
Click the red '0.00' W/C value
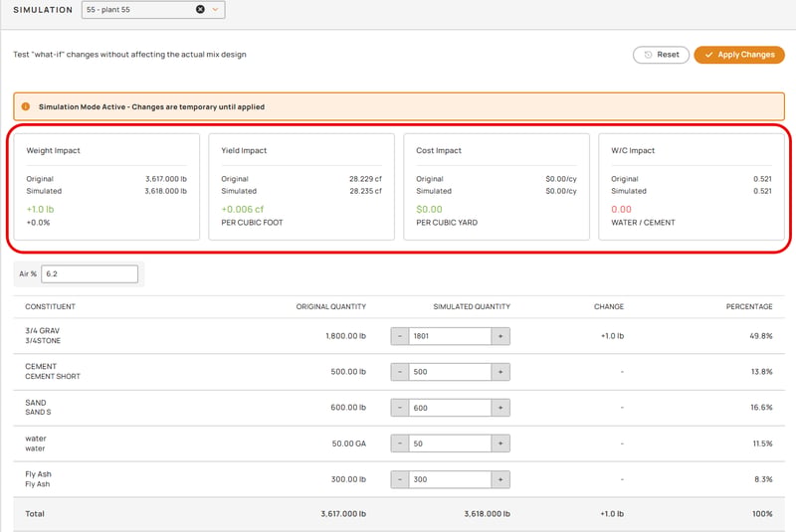(621, 209)
